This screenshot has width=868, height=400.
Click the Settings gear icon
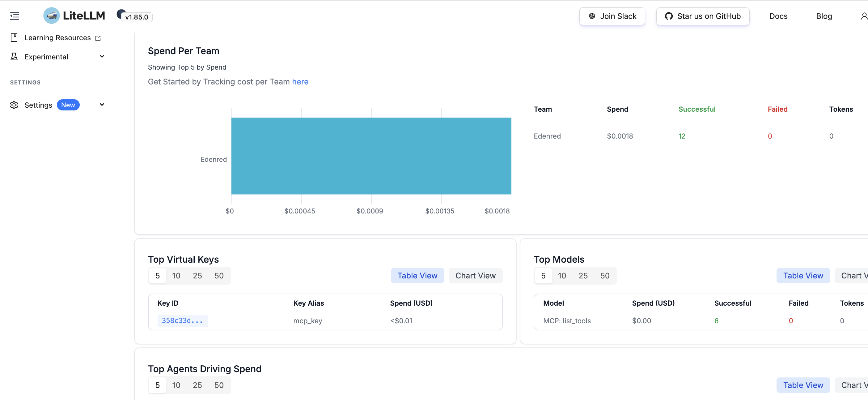14,105
